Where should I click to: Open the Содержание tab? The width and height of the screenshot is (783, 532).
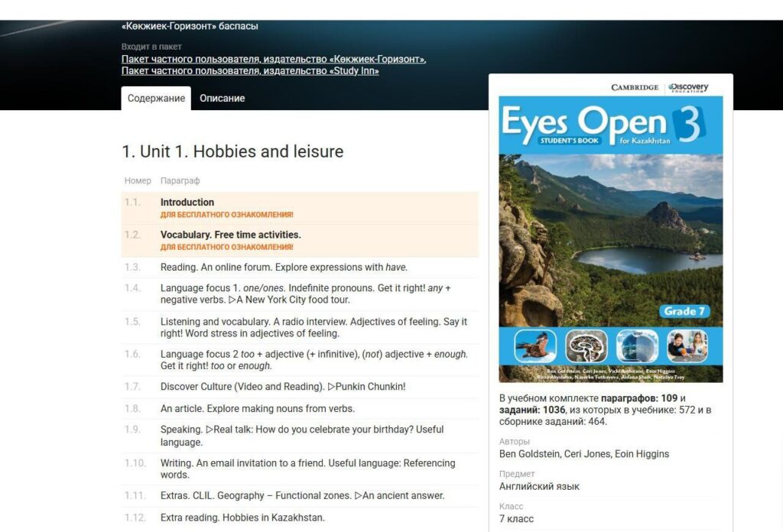156,99
